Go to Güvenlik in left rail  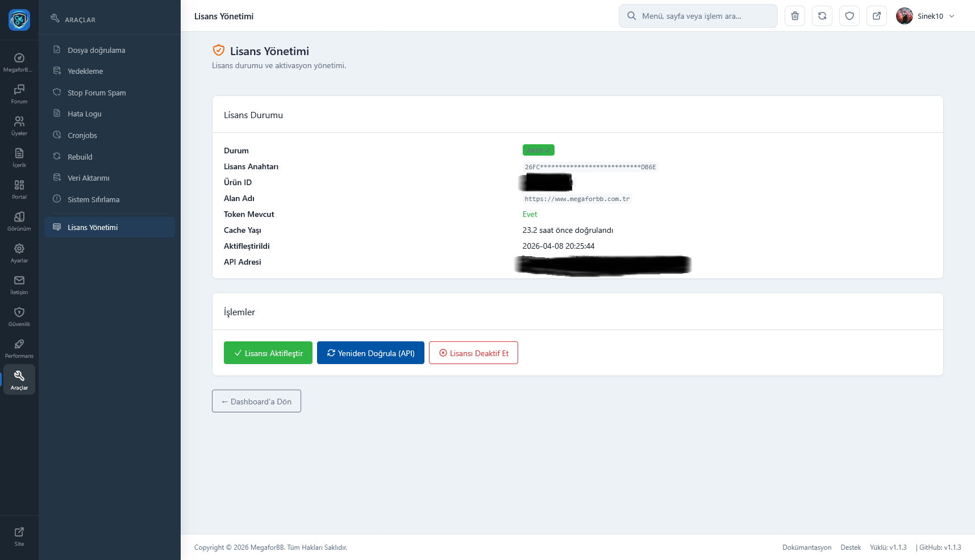click(x=19, y=316)
